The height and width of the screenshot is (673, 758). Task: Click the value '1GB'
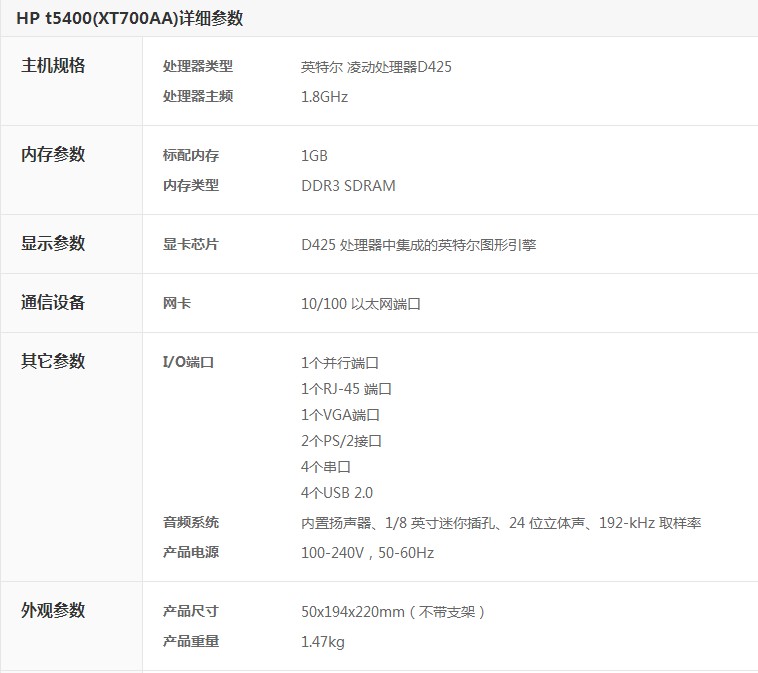tap(314, 156)
